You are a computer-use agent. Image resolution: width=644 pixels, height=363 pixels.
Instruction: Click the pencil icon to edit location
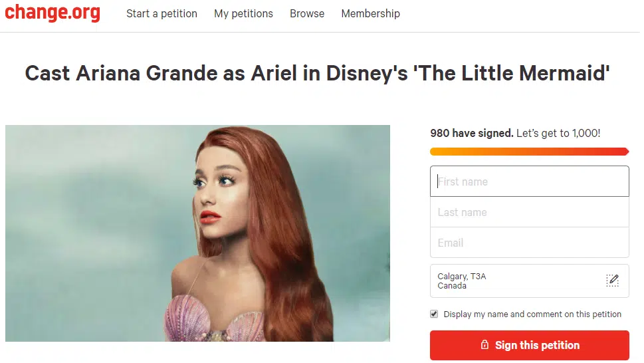point(612,281)
